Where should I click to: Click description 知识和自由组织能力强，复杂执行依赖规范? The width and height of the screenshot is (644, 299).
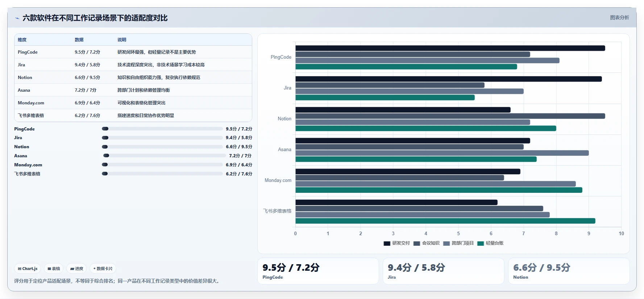tap(159, 78)
